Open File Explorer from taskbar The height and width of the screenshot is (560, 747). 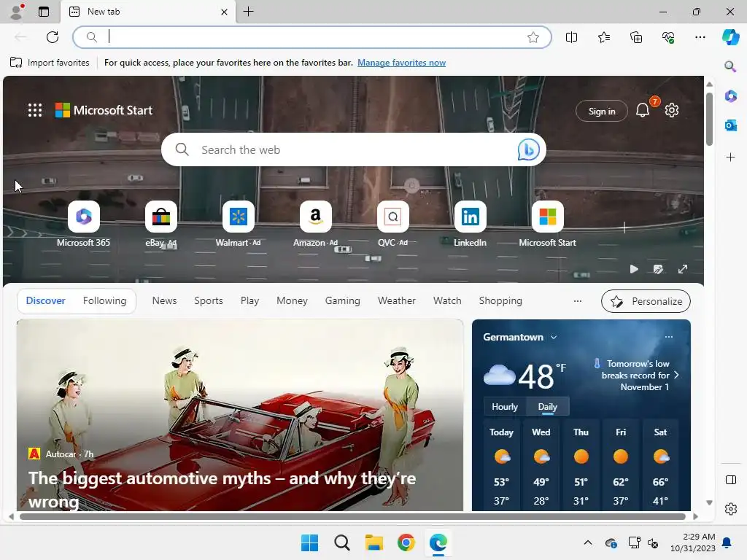(374, 542)
